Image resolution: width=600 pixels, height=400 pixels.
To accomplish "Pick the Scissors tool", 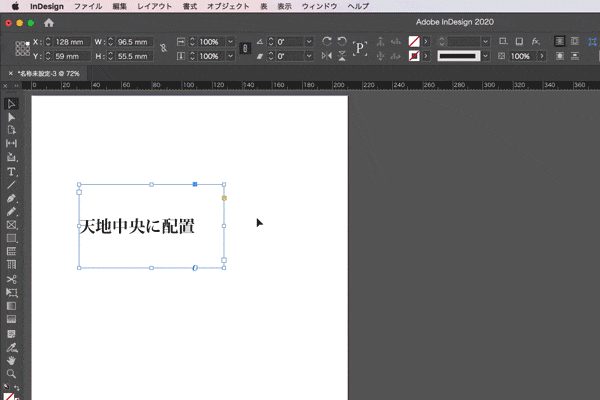I will click(11, 279).
